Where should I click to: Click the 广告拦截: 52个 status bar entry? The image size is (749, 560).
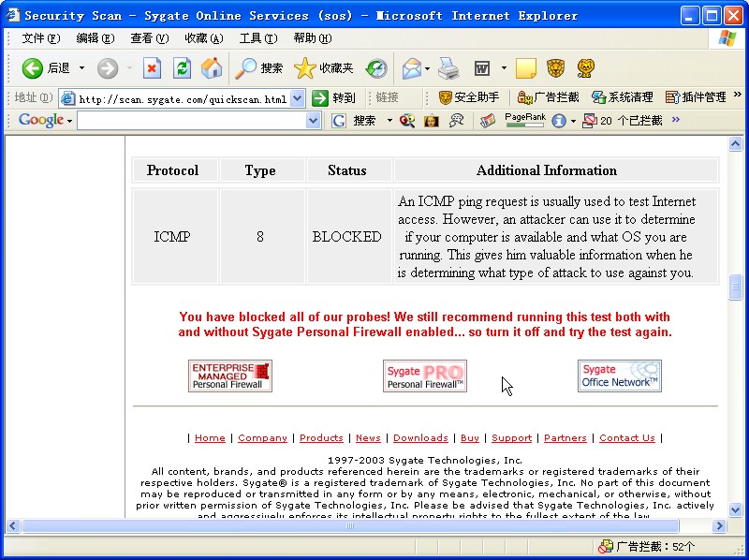point(646,547)
